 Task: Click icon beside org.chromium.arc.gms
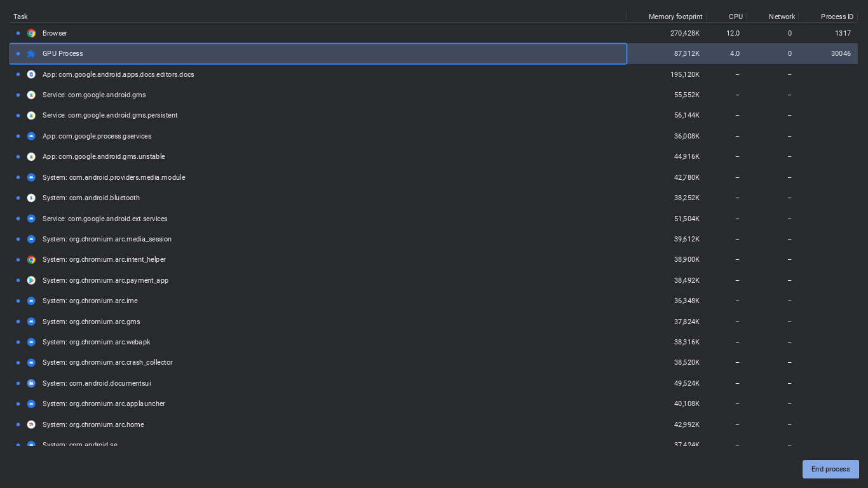31,322
